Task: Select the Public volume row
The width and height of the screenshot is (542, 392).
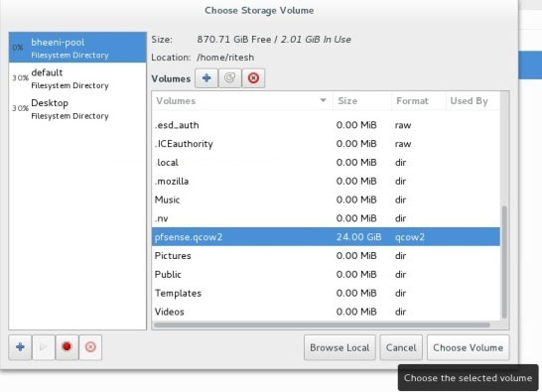Action: (326, 275)
